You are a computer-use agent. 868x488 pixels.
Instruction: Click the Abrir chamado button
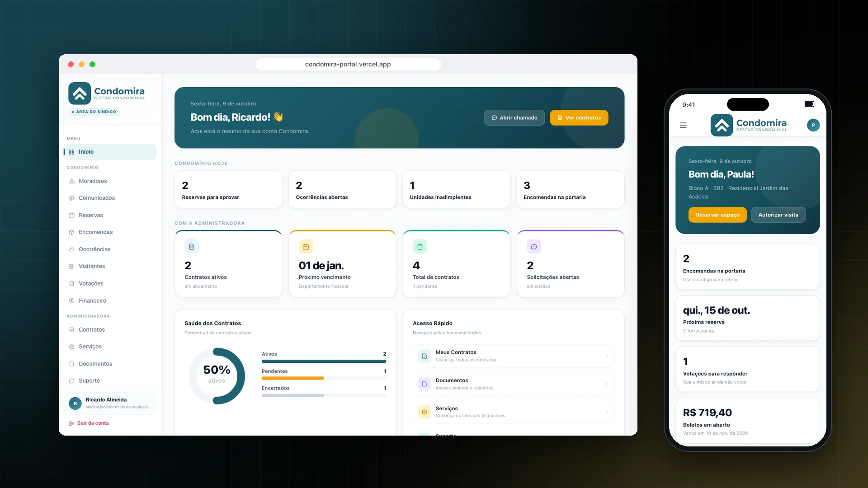514,118
